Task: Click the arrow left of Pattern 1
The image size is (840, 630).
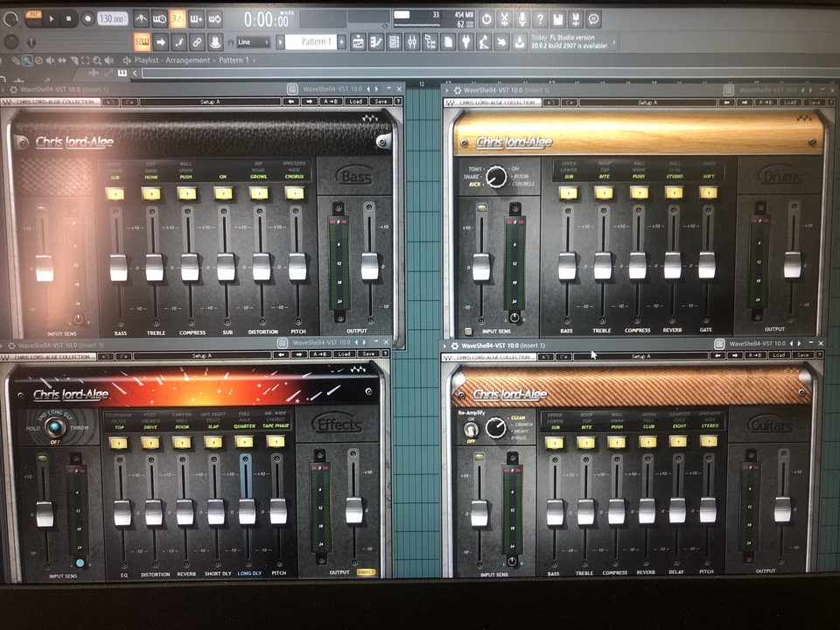Action: 280,42
